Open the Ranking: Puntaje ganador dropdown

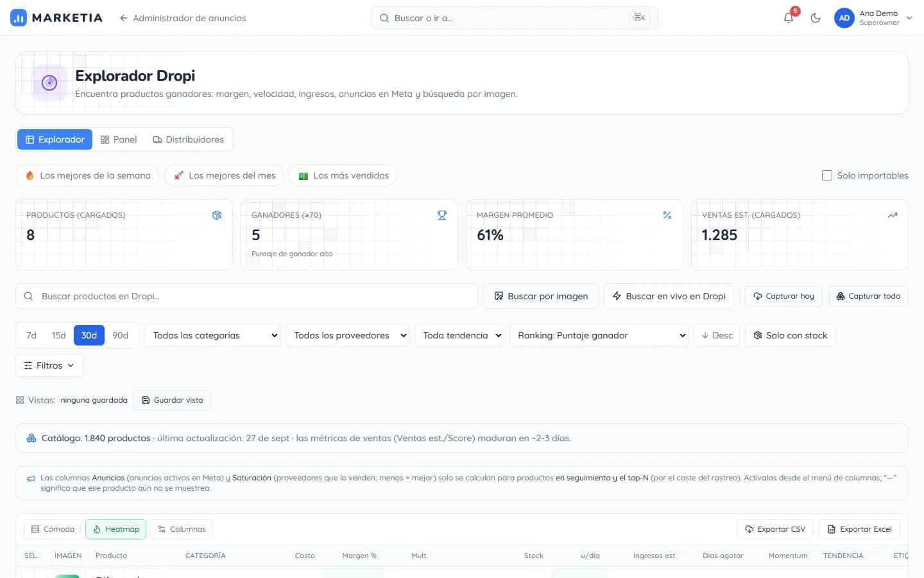[x=599, y=335]
